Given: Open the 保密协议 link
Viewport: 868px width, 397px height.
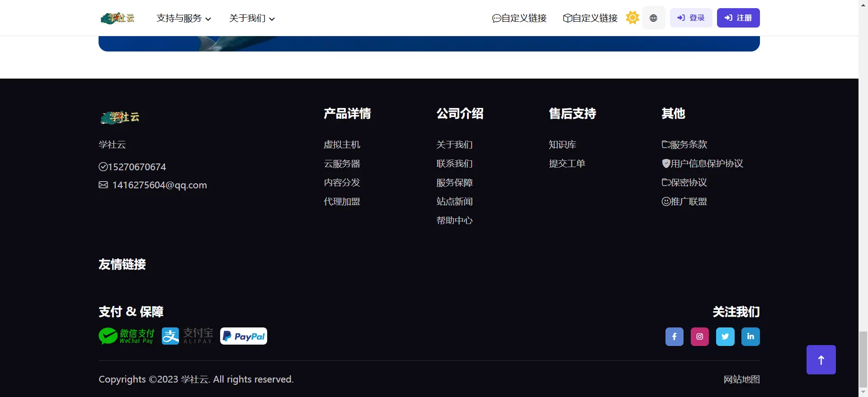Looking at the screenshot, I should coord(684,182).
